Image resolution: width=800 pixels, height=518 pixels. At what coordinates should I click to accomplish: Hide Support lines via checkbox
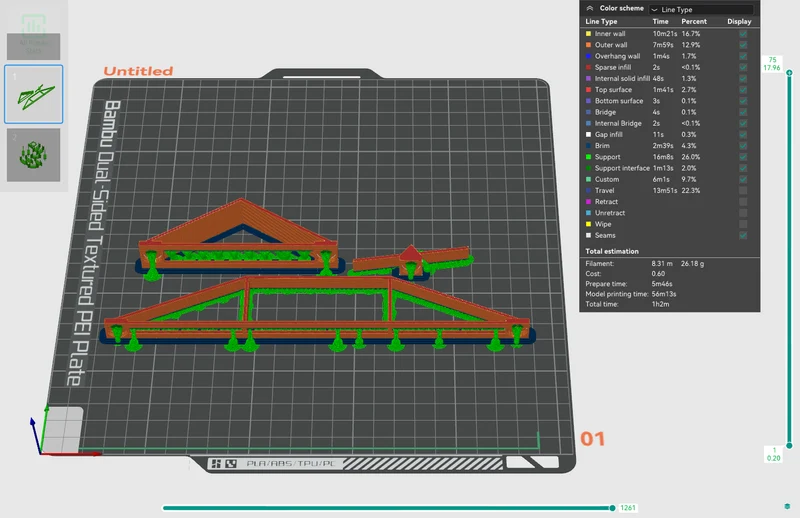pyautogui.click(x=743, y=157)
